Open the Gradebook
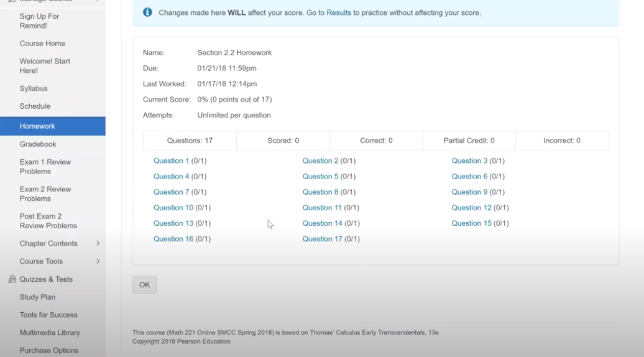Image resolution: width=644 pixels, height=357 pixels. point(38,144)
